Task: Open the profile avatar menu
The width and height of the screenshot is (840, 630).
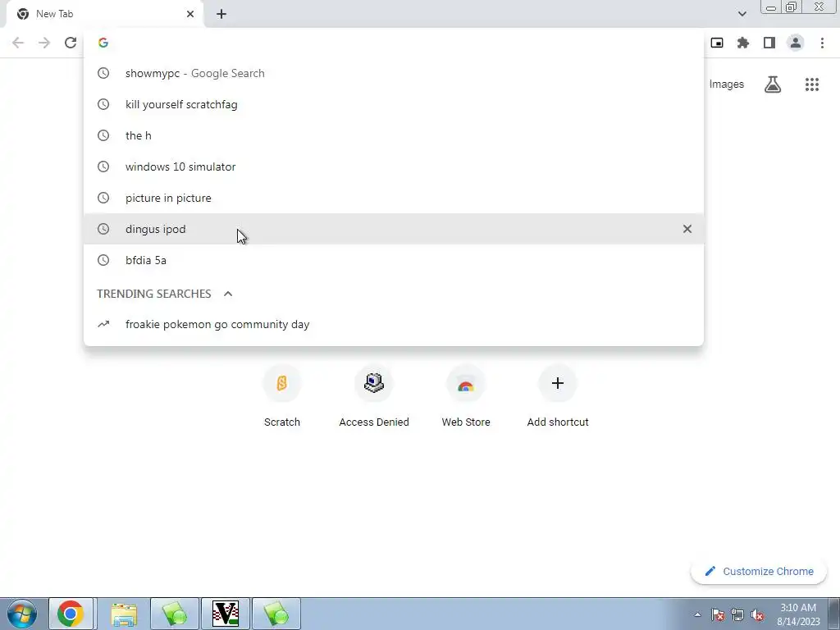Action: [x=796, y=43]
